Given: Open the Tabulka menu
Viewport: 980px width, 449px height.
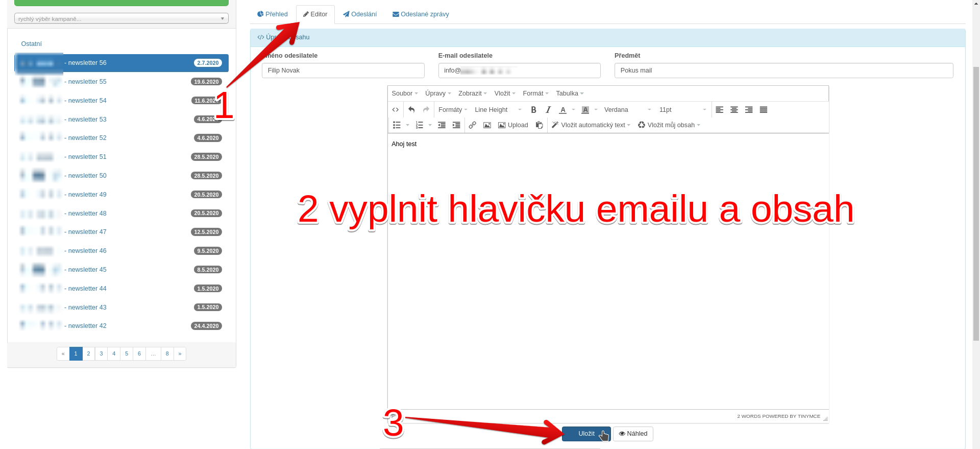Looking at the screenshot, I should click(x=570, y=93).
